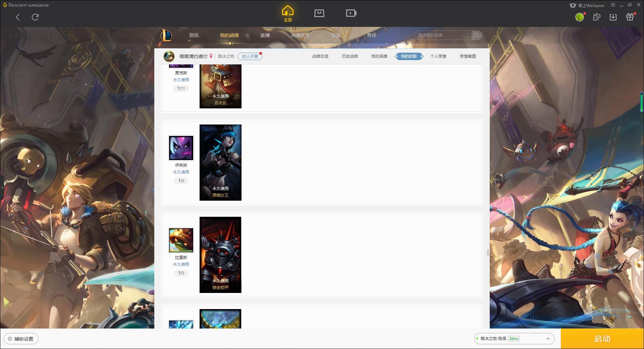Image resolution: width=644 pixels, height=349 pixels.
Task: Open the download manager icon
Action: [613, 17]
